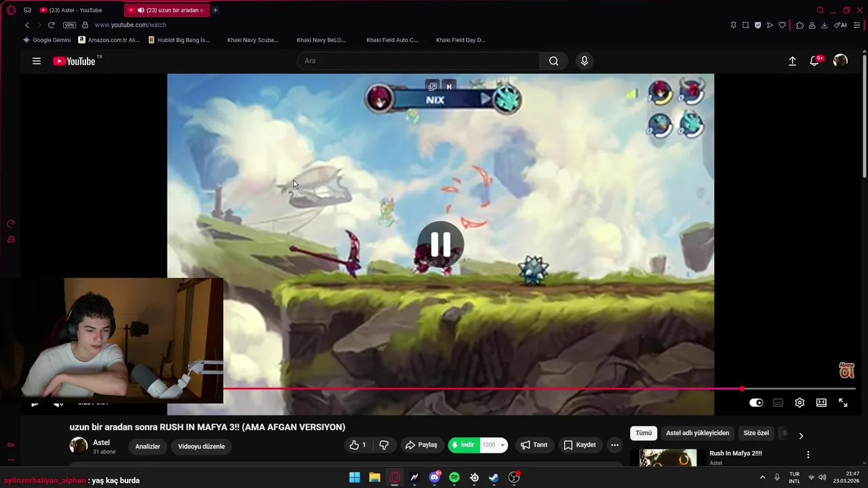Open the browser extensions icon
The image size is (868, 488).
pyautogui.click(x=800, y=25)
